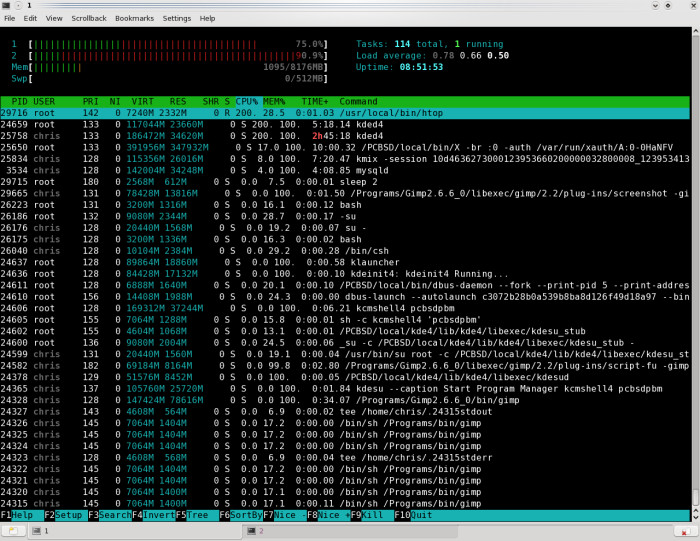Click the F8 Nice + button
Image resolution: width=700 pixels, height=541 pixels.
point(328,515)
